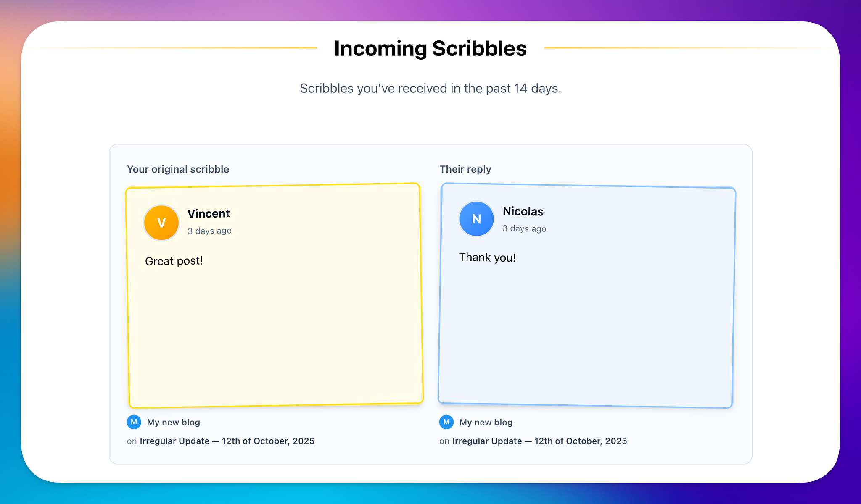Select the blog icon beside the left My new blog

(x=134, y=422)
